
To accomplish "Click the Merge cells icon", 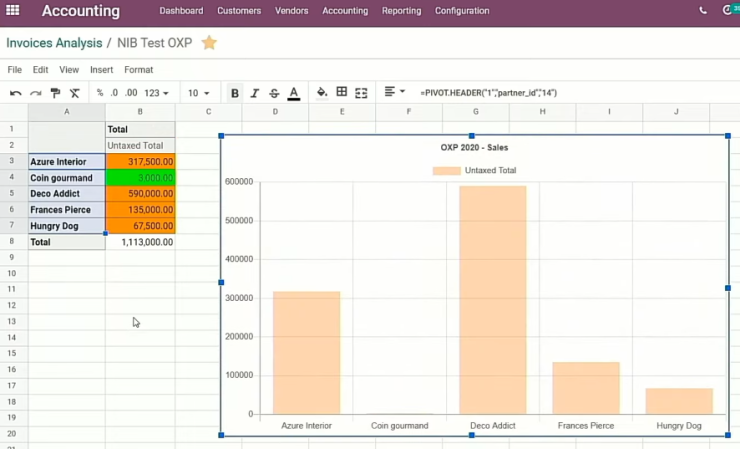I will pyautogui.click(x=361, y=93).
